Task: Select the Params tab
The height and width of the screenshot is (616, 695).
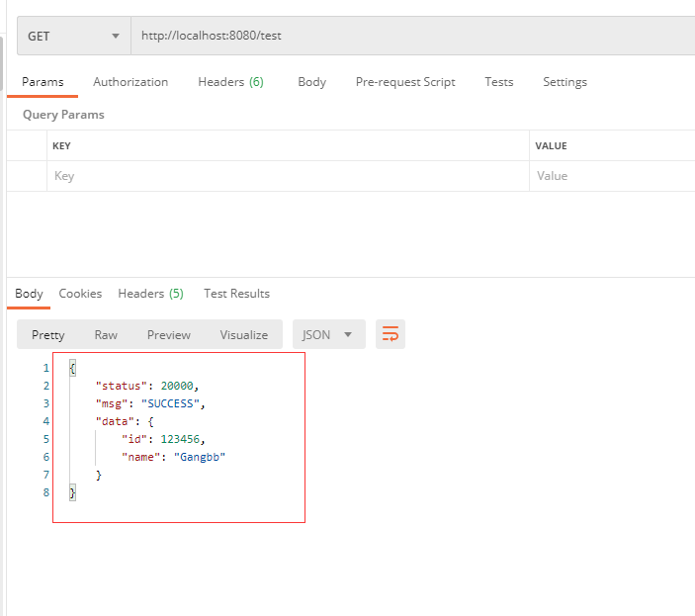Action: (43, 82)
